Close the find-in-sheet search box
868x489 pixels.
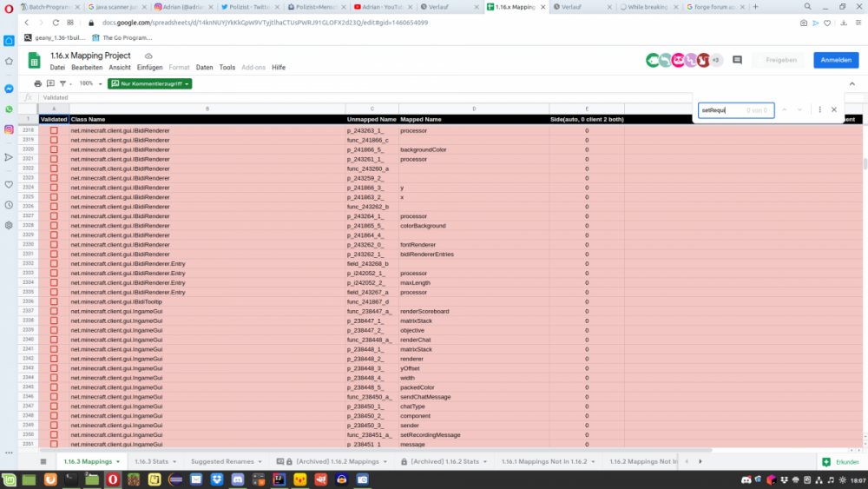click(x=833, y=109)
